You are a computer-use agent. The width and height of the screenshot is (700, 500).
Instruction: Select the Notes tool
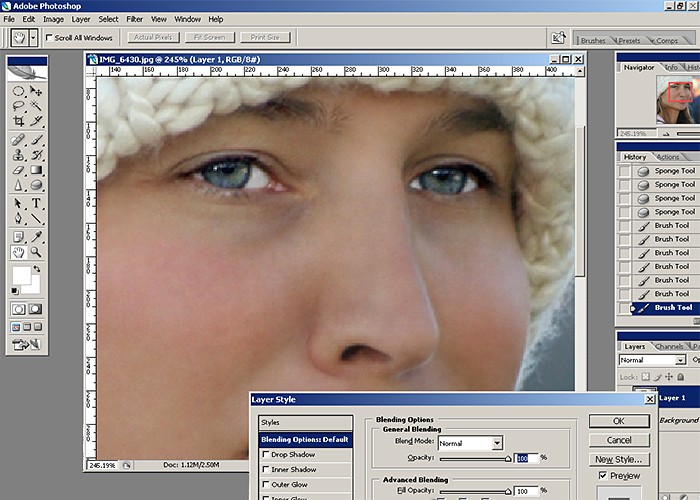(x=18, y=237)
